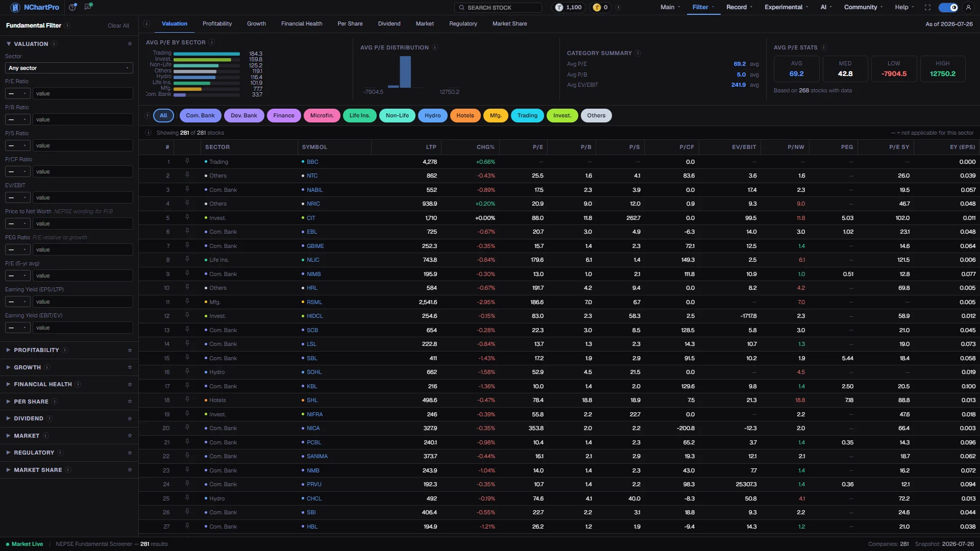Open the Record menu

[739, 7]
